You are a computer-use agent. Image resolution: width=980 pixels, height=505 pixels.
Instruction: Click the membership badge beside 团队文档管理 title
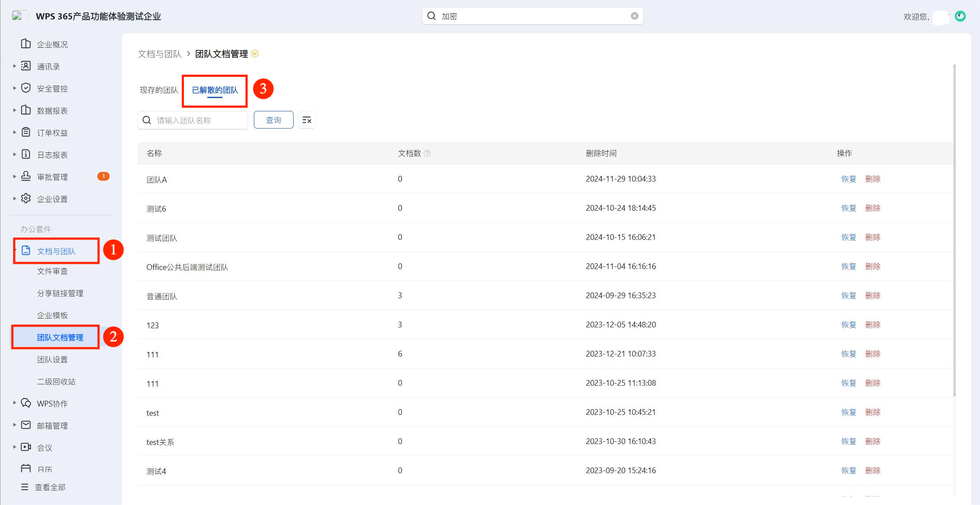click(255, 53)
